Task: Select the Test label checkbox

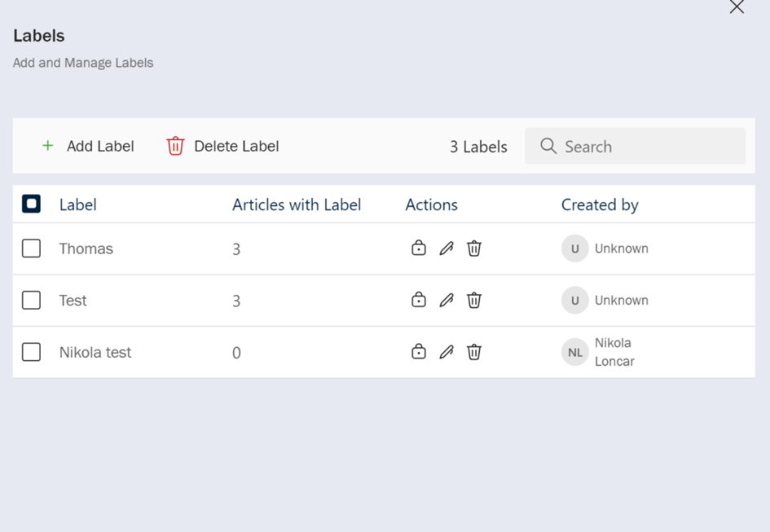Action: 31,300
